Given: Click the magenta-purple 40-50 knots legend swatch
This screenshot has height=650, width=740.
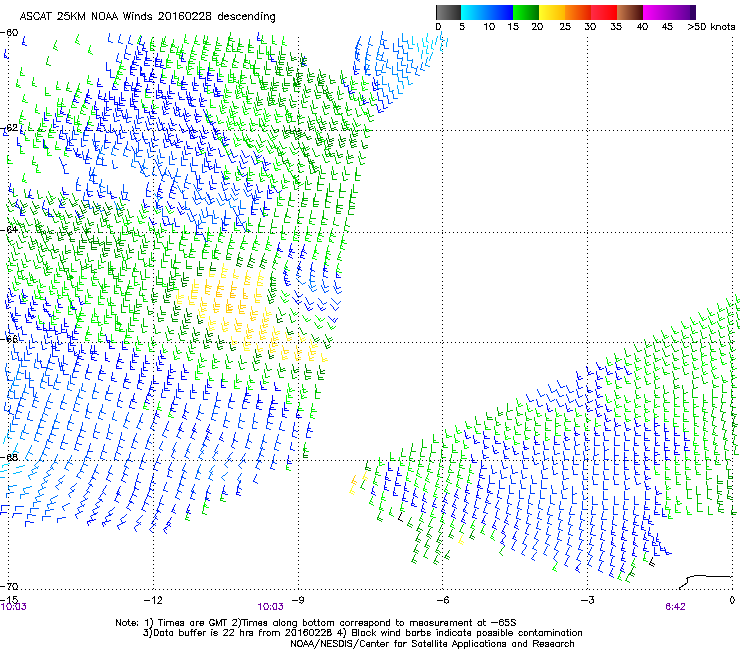Looking at the screenshot, I should click(669, 12).
